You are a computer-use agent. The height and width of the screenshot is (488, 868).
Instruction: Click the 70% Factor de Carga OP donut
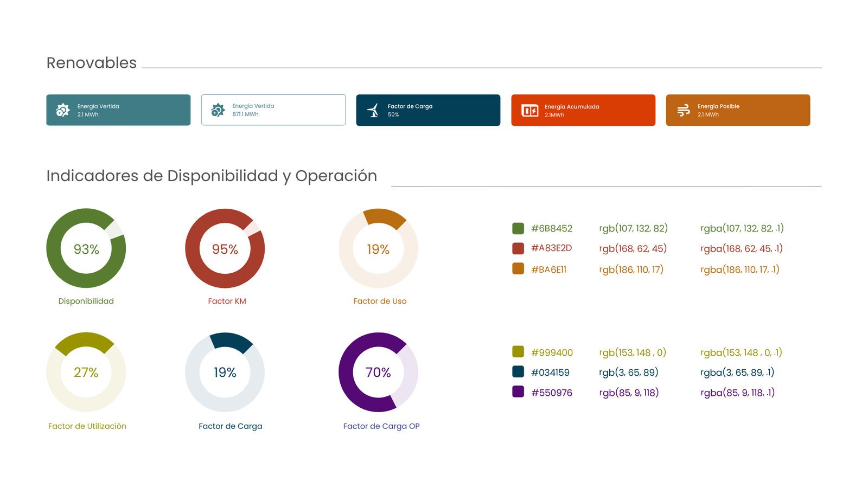tap(378, 372)
